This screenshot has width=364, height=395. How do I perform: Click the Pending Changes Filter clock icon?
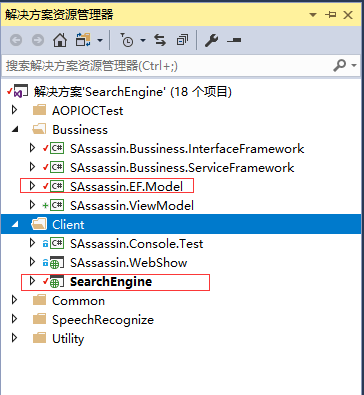click(126, 40)
